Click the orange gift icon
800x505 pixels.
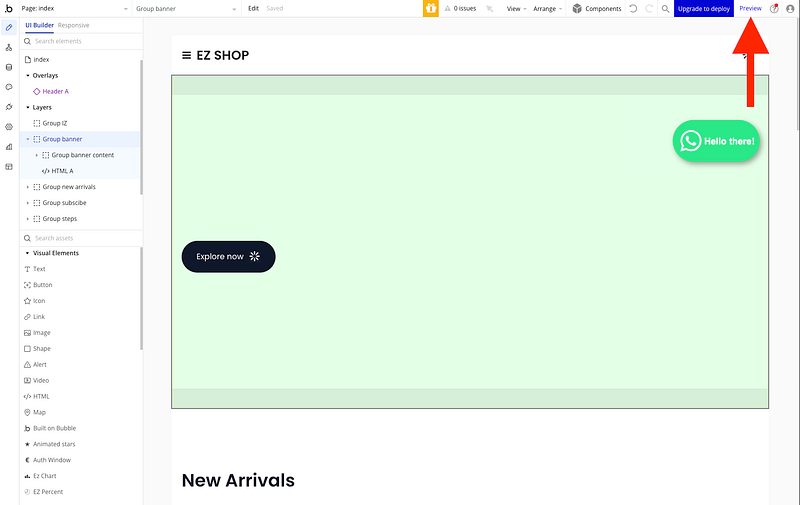point(431,8)
